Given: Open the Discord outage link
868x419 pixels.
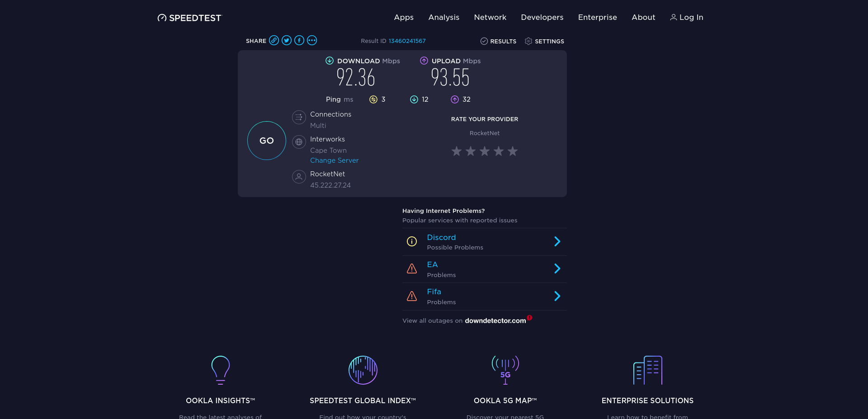Looking at the screenshot, I should tap(442, 237).
